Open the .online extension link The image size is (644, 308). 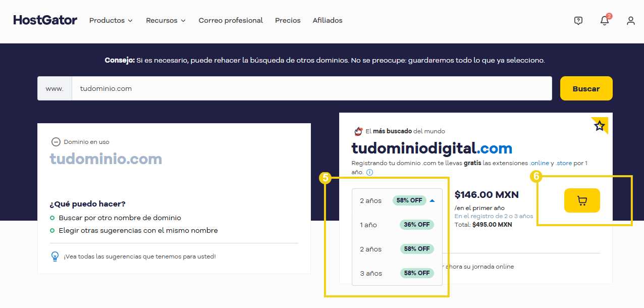pos(539,164)
